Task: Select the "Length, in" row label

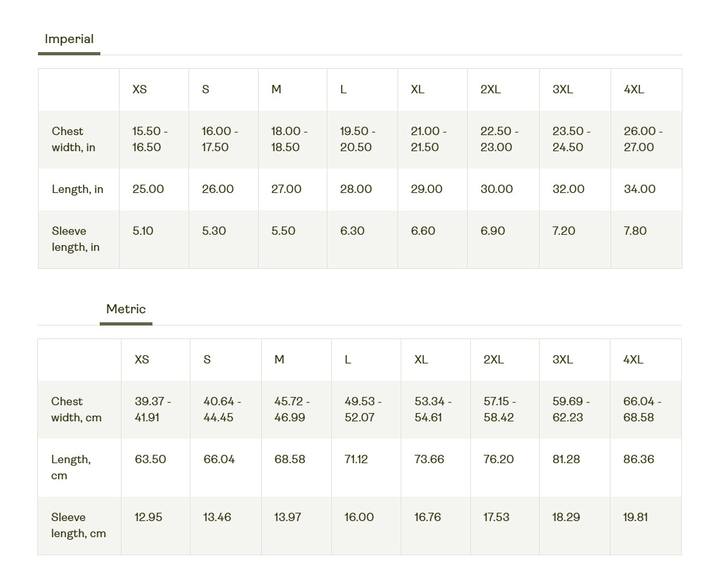Action: [78, 189]
